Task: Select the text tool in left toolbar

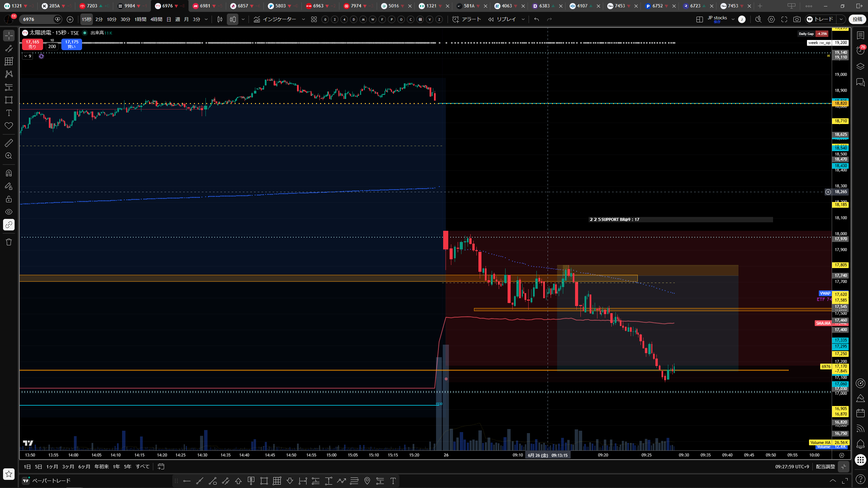Action: click(9, 113)
